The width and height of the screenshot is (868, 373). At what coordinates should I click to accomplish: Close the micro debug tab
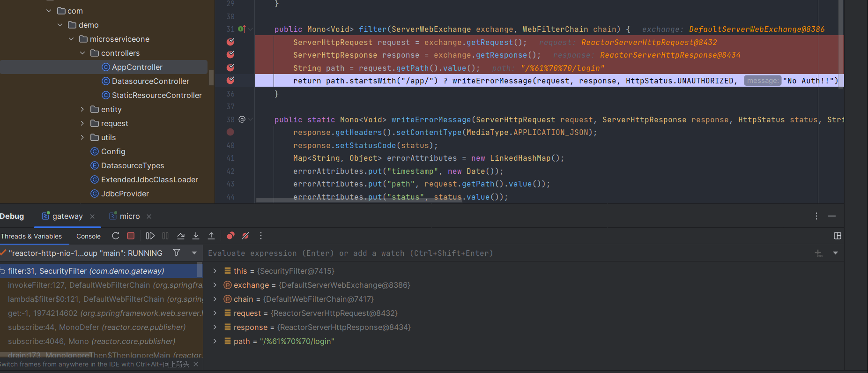coord(149,216)
